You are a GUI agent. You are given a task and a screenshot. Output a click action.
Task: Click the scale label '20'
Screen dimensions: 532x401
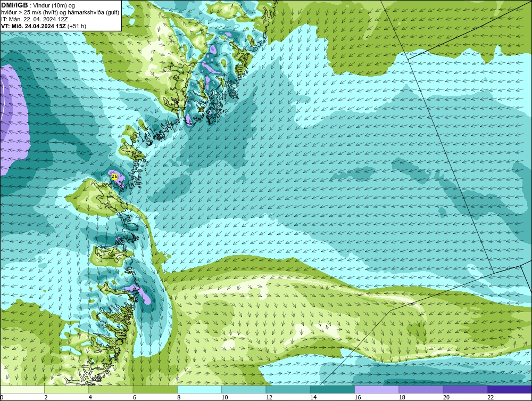pyautogui.click(x=446, y=397)
